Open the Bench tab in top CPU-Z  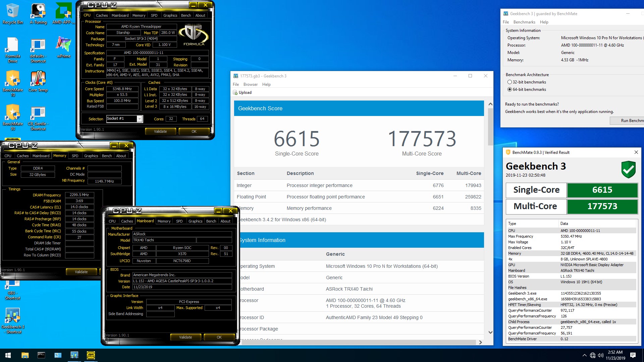[186, 15]
